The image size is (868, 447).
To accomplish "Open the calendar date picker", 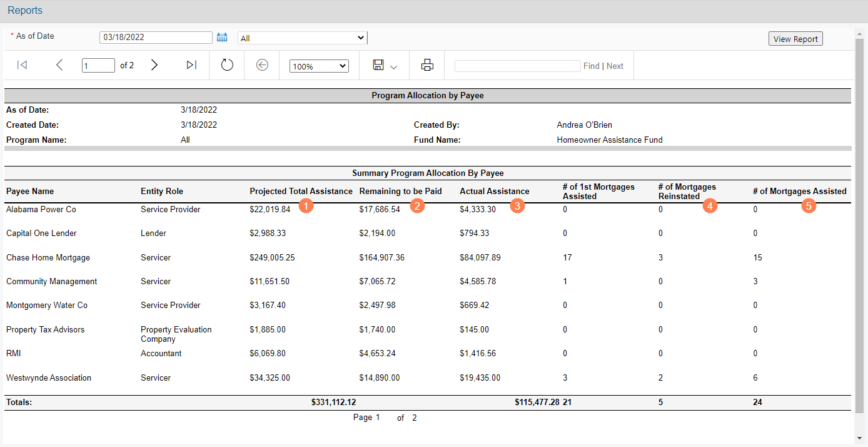I will [x=222, y=37].
